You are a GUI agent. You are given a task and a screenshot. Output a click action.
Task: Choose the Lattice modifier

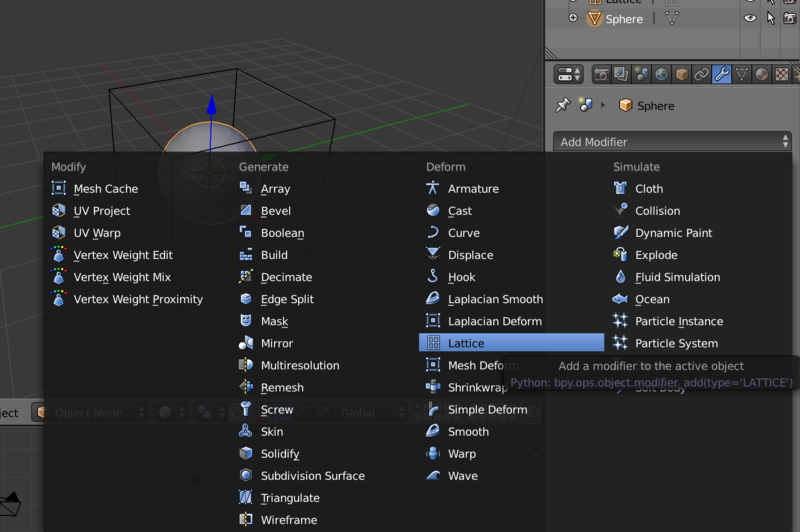pyautogui.click(x=511, y=343)
